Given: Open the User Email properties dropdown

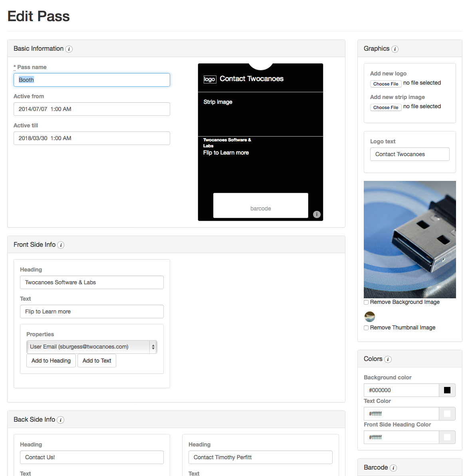Looking at the screenshot, I should 92,347.
